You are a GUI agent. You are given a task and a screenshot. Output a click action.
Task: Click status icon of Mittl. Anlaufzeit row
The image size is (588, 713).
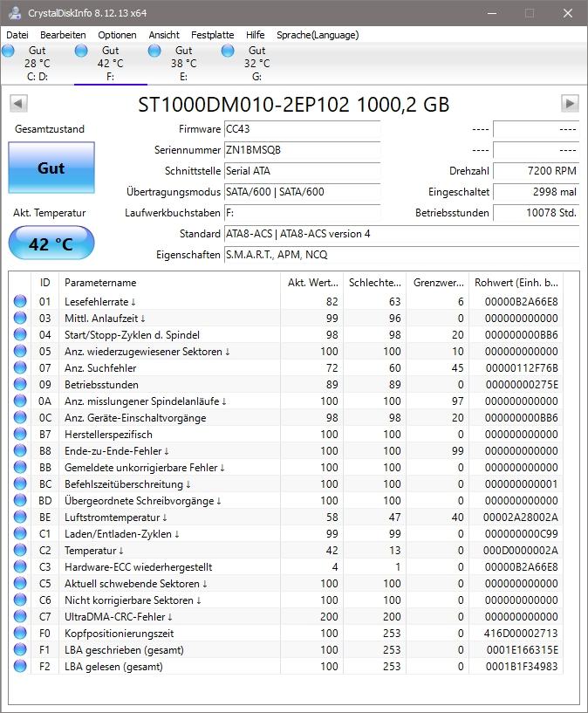[20, 318]
